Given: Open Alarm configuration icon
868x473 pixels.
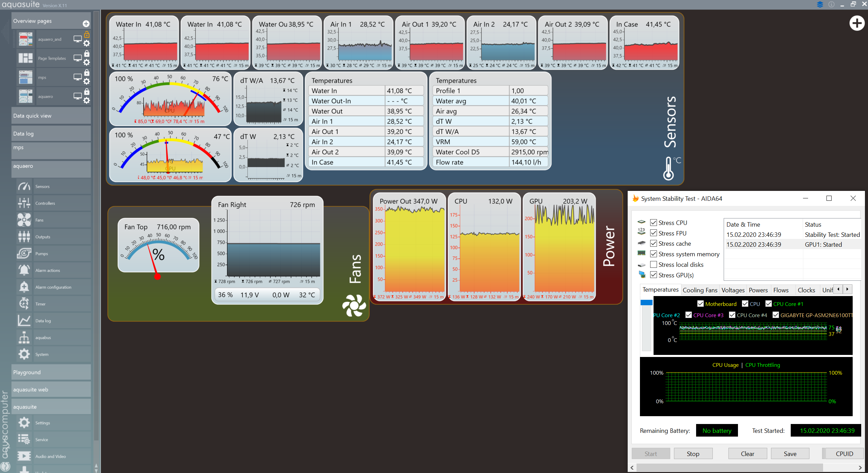Looking at the screenshot, I should tap(24, 287).
